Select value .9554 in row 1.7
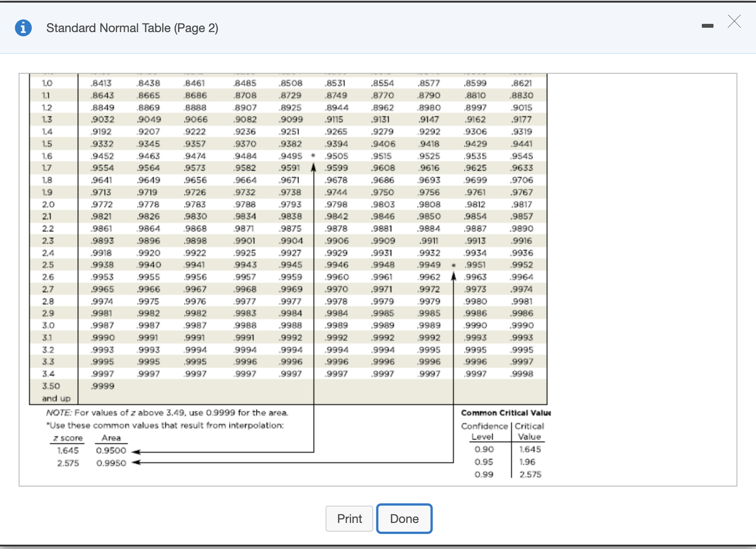Screen dimensions: 756x549 [103, 168]
